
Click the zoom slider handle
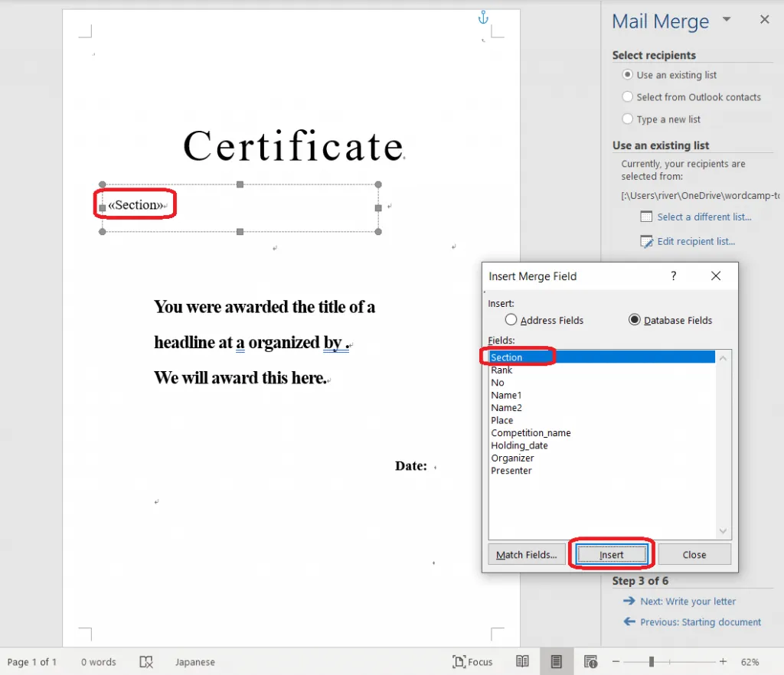(x=652, y=662)
